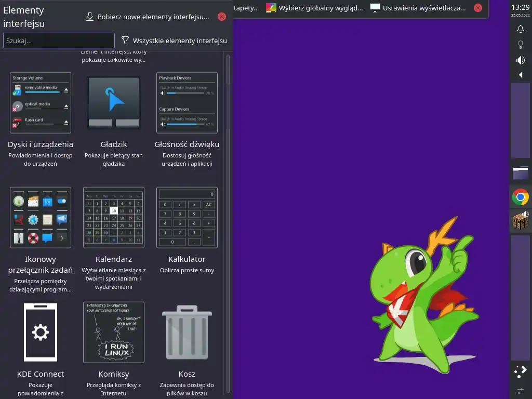532x399 pixels.
Task: Open the file manager folder icon in panel
Action: click(x=521, y=173)
